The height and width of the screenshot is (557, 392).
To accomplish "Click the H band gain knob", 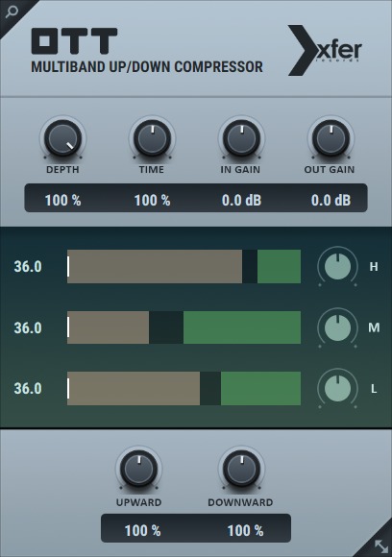I will coord(337,266).
